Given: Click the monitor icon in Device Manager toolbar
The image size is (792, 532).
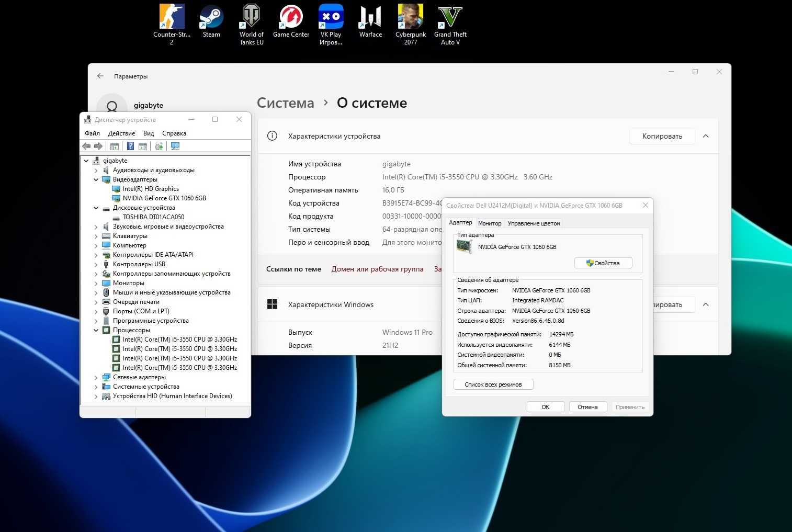Looking at the screenshot, I should (175, 146).
